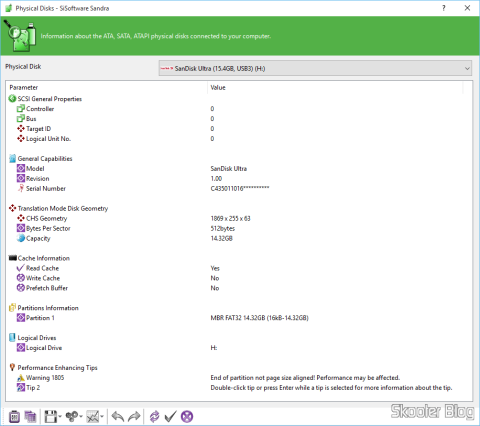This screenshot has height=426, width=480.
Task: Click the Logical Drives group icon
Action: coord(12,338)
